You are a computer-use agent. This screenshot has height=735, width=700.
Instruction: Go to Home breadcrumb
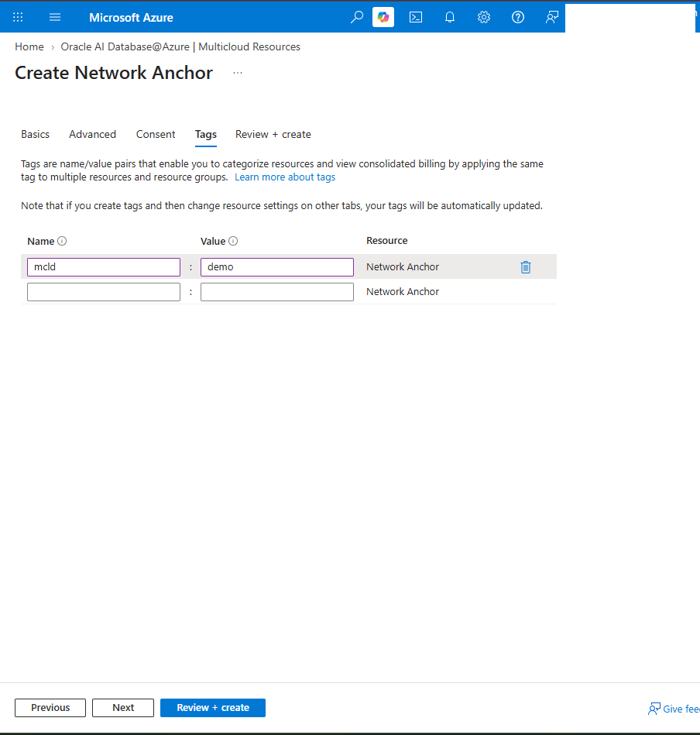29,47
